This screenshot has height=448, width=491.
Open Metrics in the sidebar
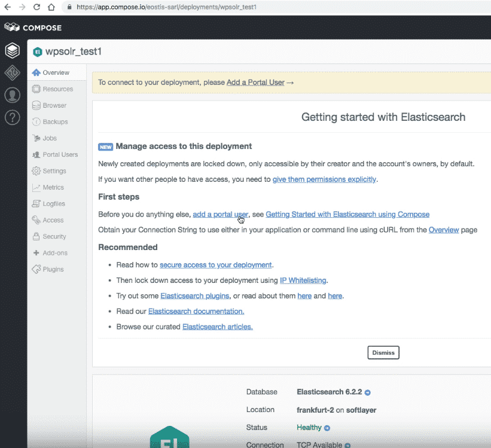coord(57,187)
